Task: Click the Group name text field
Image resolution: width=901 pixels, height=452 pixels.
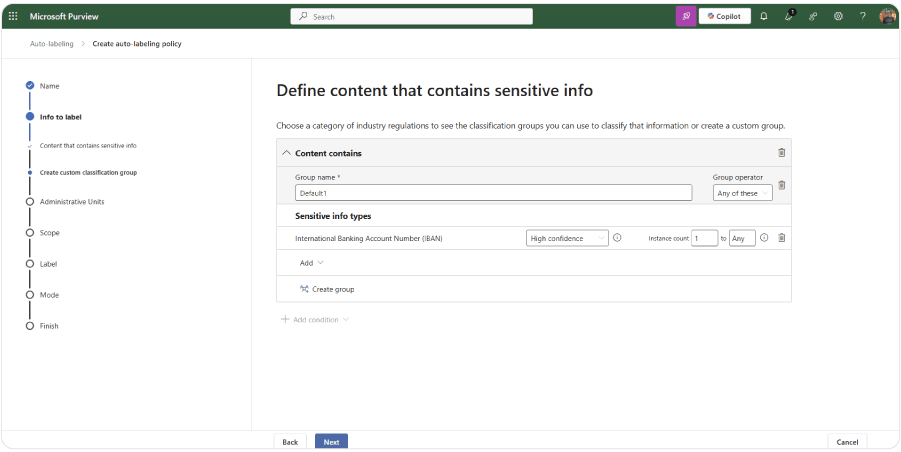Action: tap(493, 193)
